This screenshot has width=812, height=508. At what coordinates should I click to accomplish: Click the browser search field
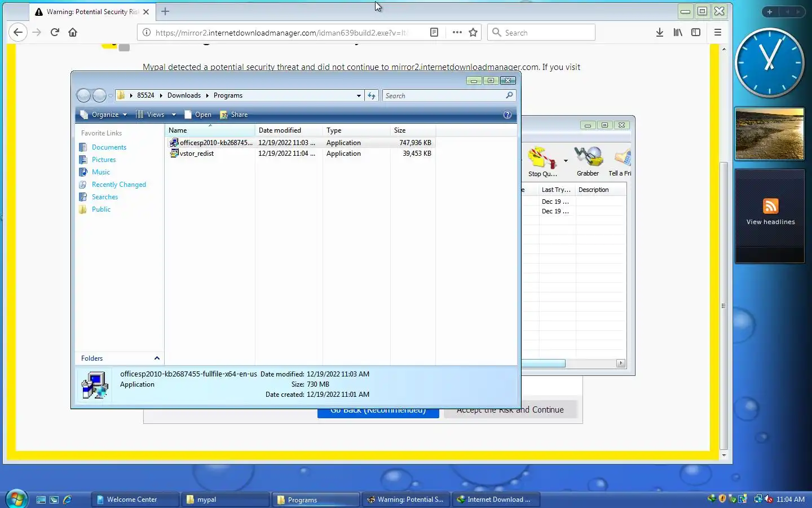tap(541, 32)
